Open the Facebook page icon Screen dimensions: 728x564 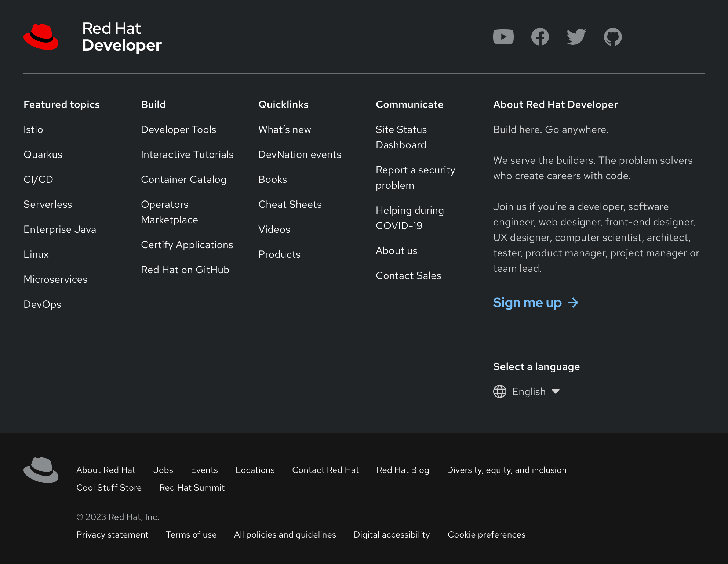pyautogui.click(x=540, y=37)
